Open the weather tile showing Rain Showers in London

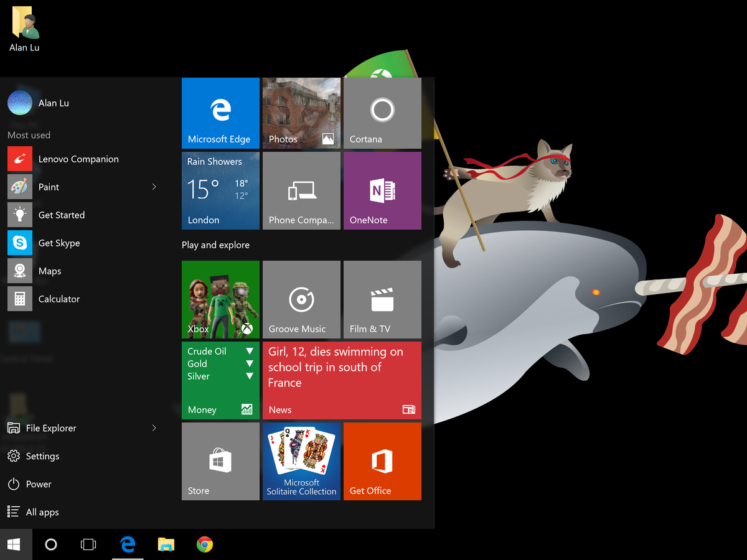(220, 190)
